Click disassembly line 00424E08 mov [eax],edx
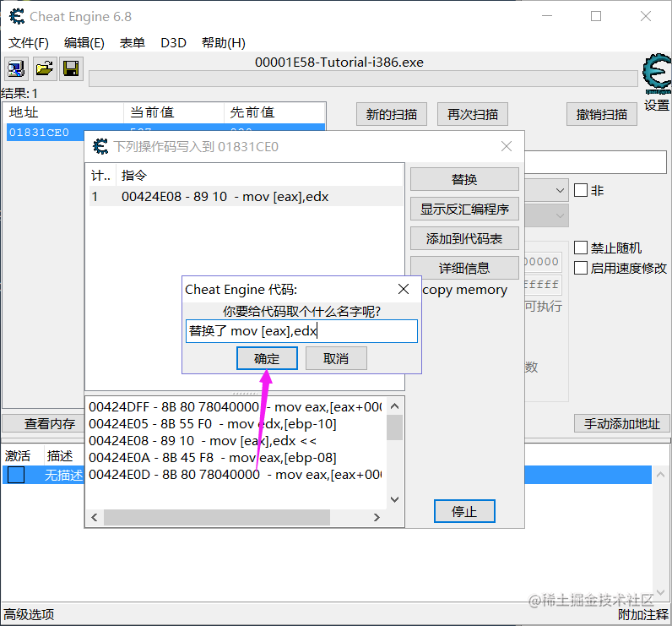The width and height of the screenshot is (672, 626). (203, 441)
